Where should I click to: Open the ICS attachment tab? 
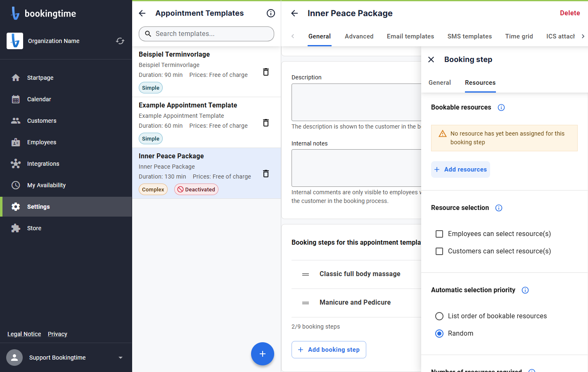[x=560, y=36]
